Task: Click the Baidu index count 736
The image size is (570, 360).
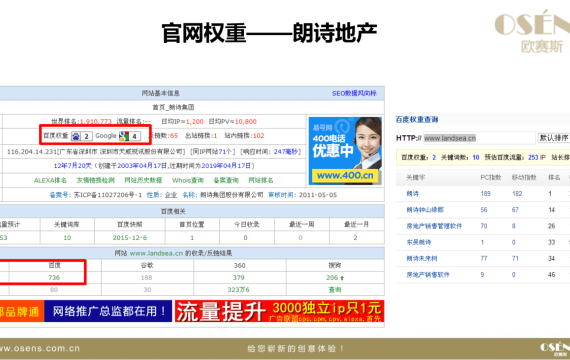Action: click(x=54, y=278)
